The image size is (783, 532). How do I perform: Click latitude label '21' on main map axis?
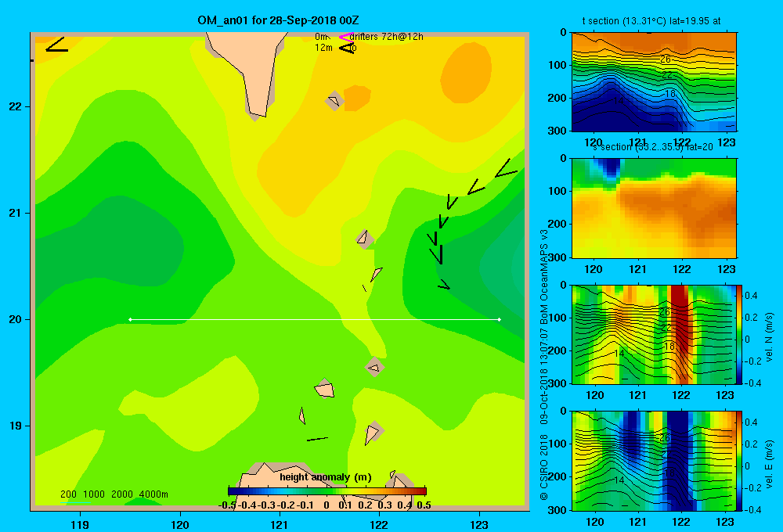tap(16, 213)
